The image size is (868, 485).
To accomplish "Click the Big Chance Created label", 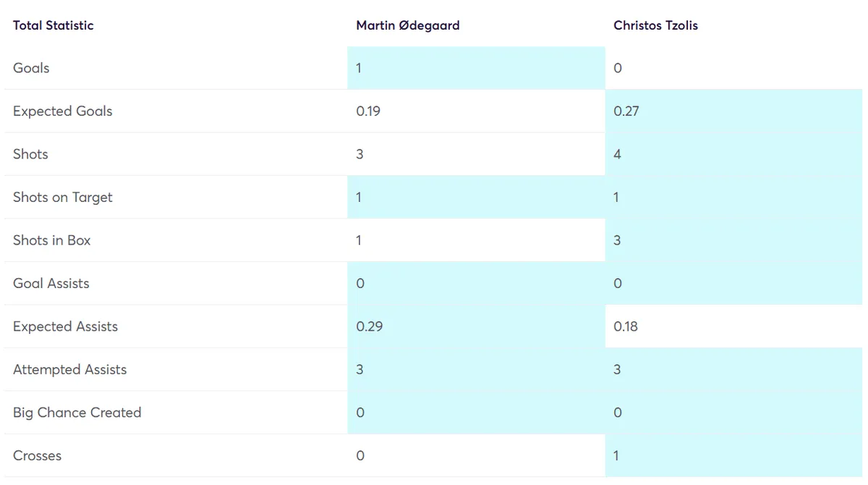I will (x=77, y=413).
